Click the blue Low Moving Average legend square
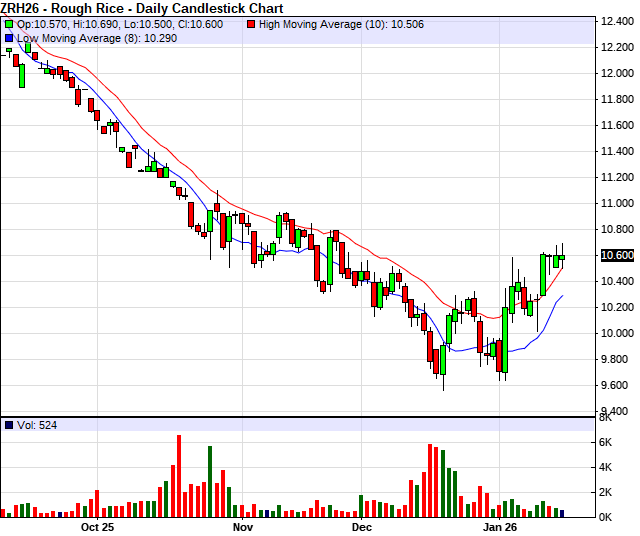The image size is (640, 536). [9, 37]
